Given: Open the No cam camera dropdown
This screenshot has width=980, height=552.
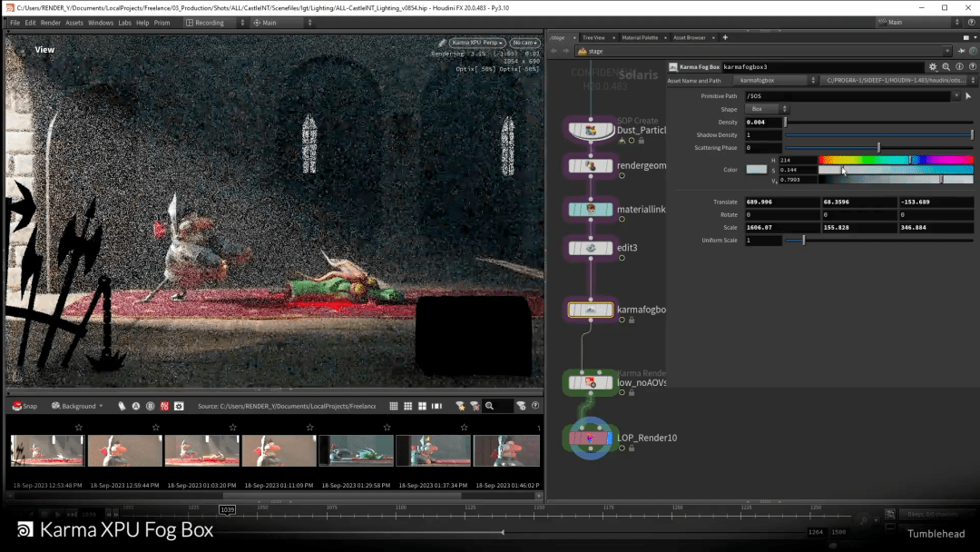Looking at the screenshot, I should (x=525, y=44).
